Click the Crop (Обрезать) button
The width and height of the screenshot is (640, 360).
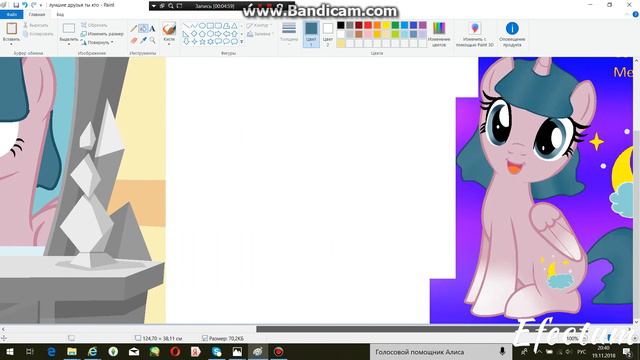coord(94,25)
